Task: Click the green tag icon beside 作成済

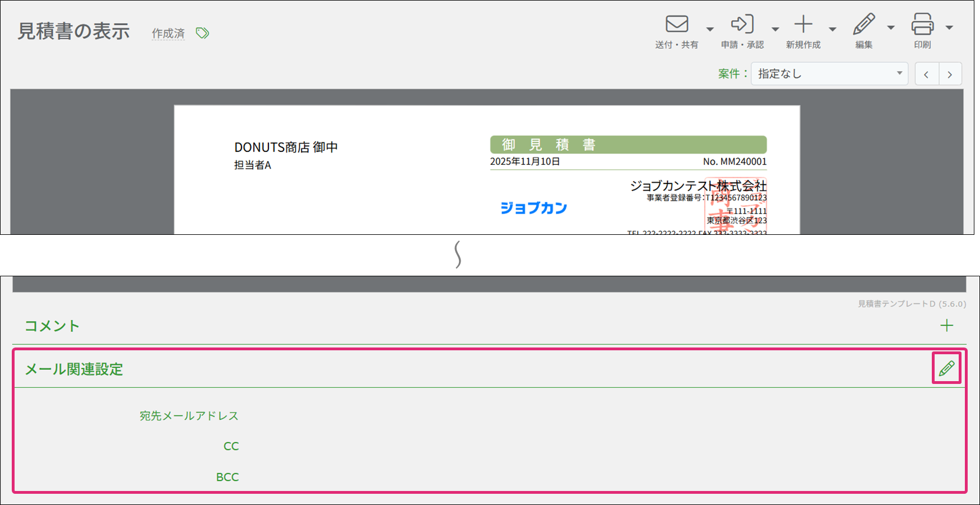Action: [x=202, y=33]
